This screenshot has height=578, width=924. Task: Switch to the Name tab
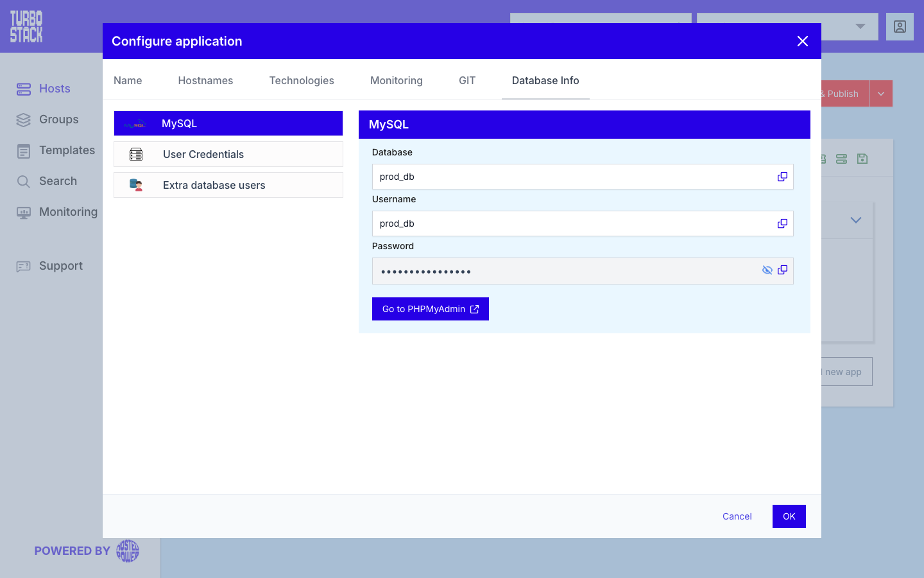click(x=128, y=80)
